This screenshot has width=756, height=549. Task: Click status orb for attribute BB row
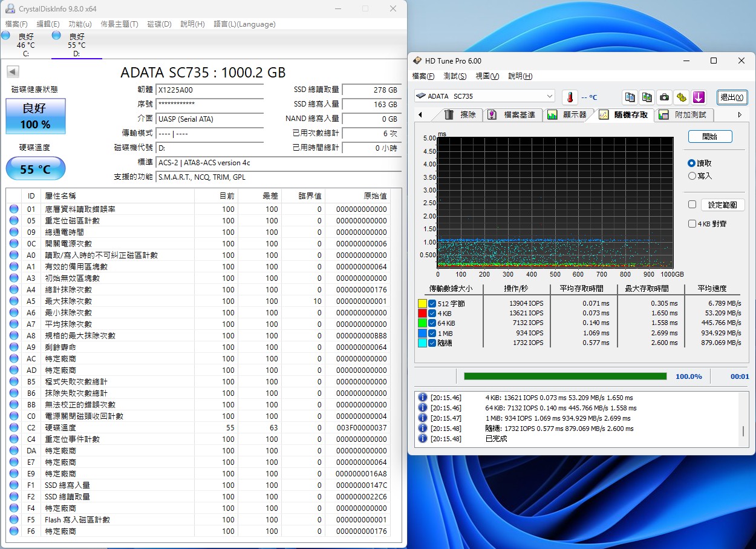click(x=14, y=404)
